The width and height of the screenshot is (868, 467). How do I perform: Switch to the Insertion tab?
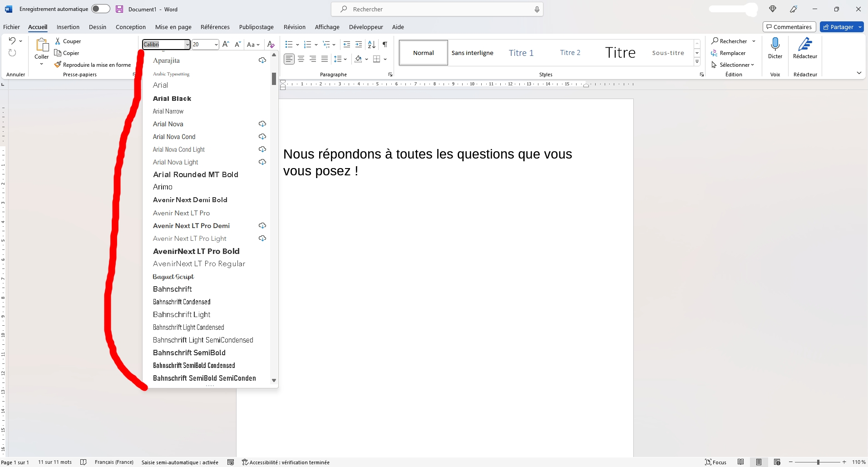click(x=68, y=27)
